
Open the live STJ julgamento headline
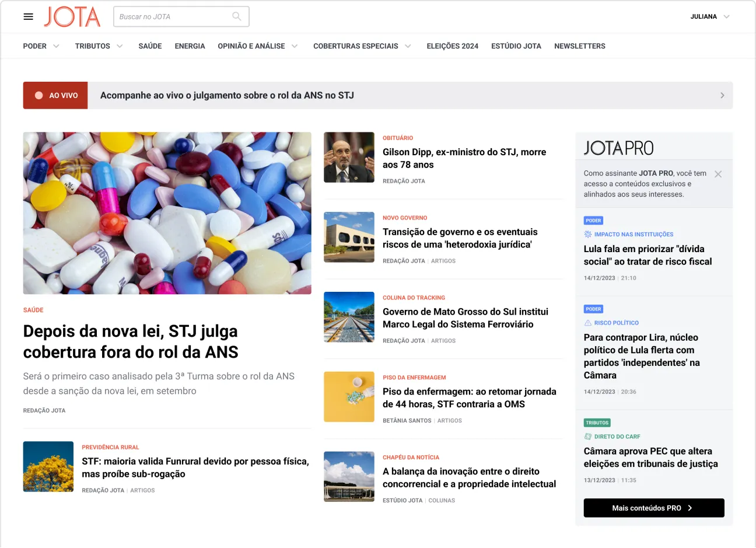pyautogui.click(x=227, y=95)
